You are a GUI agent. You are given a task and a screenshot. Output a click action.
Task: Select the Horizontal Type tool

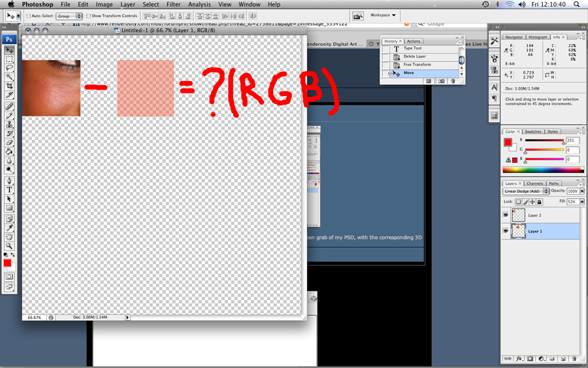(9, 190)
